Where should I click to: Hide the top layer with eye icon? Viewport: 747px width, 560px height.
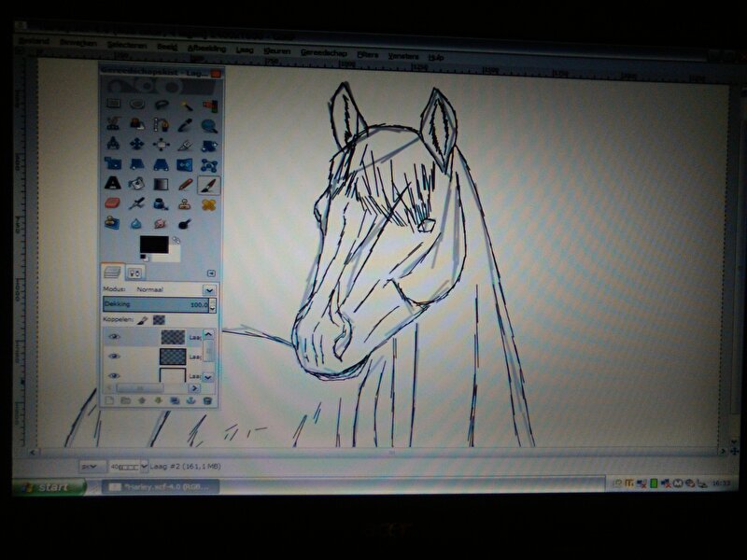click(115, 336)
